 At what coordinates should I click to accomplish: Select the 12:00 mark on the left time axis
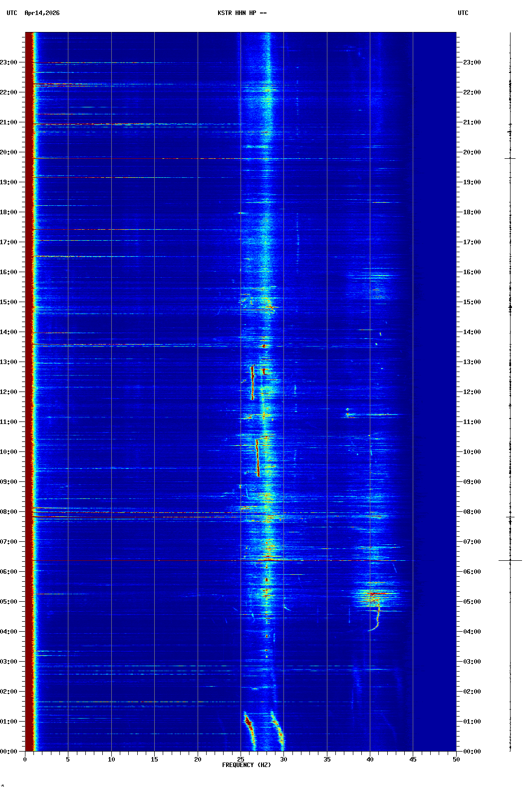[x=9, y=392]
